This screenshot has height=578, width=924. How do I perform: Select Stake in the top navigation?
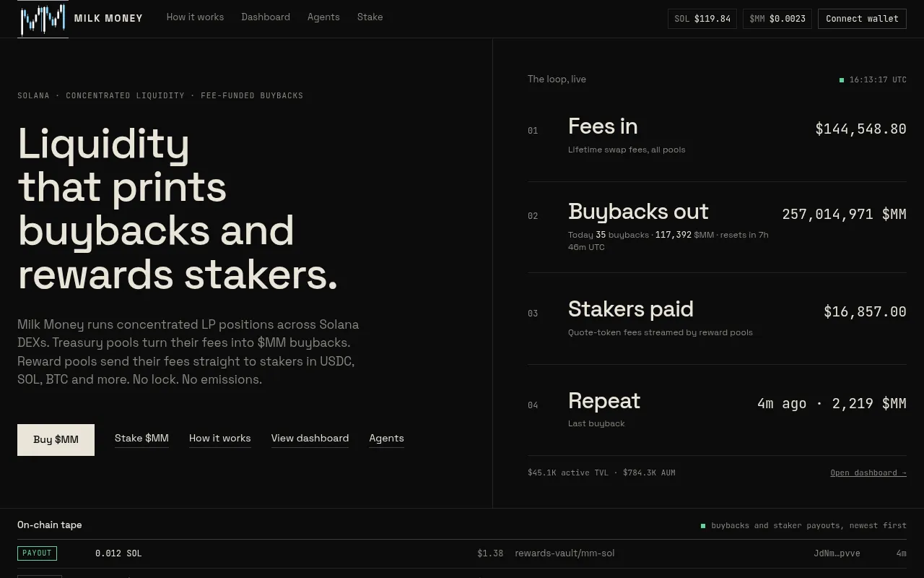click(370, 17)
